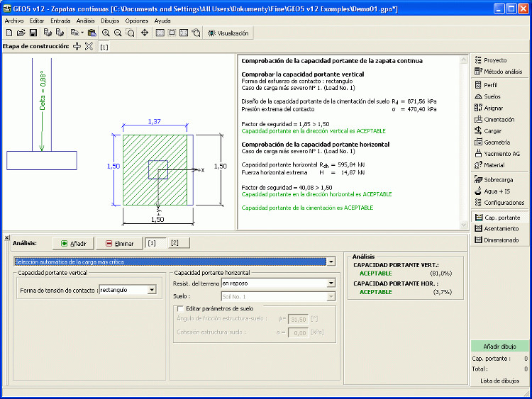Expand the critical load selection dropdown
Image resolution: width=532 pixels, height=399 pixels.
tap(331, 262)
